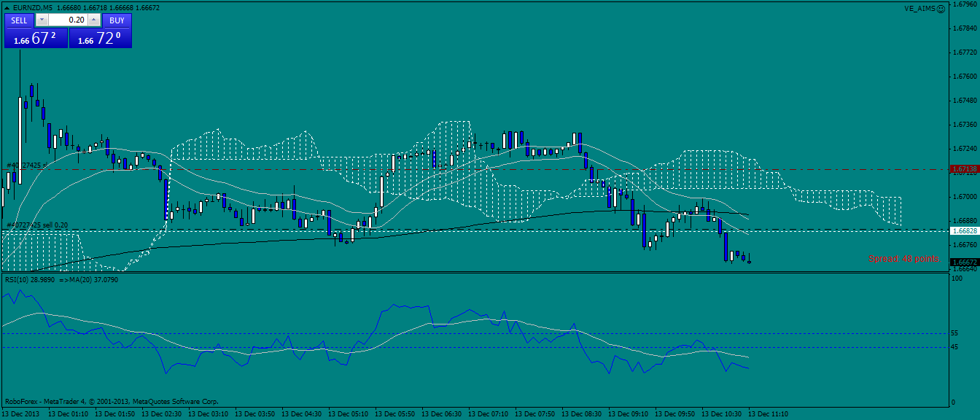The height and width of the screenshot is (420, 980).
Task: Click the SELL button in one-click panel
Action: click(20, 20)
